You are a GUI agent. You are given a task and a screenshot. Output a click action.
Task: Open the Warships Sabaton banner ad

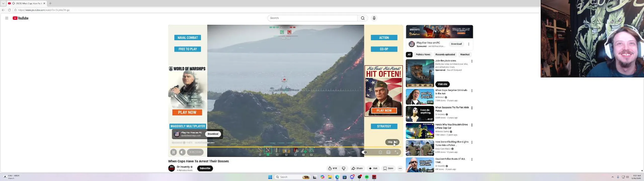coord(439,32)
